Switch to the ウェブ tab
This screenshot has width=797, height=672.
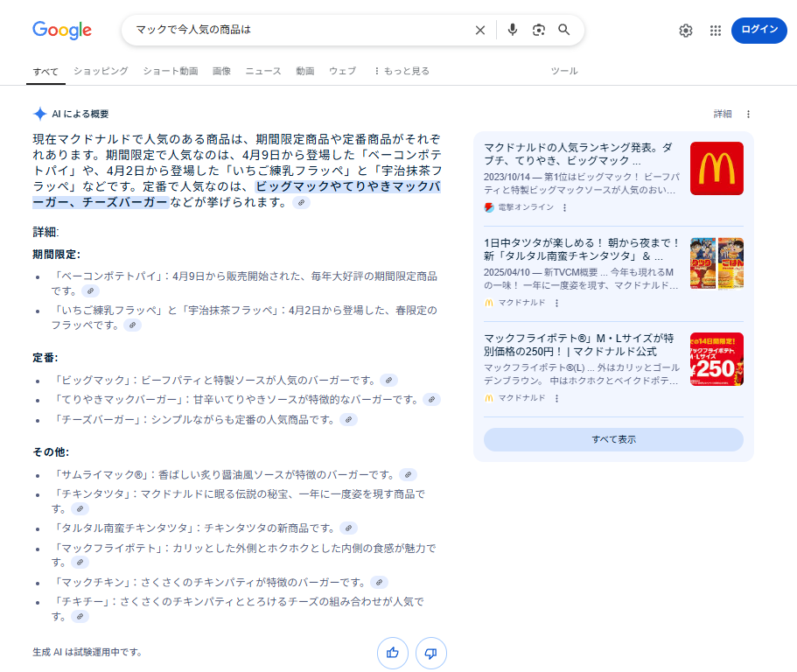[x=343, y=71]
